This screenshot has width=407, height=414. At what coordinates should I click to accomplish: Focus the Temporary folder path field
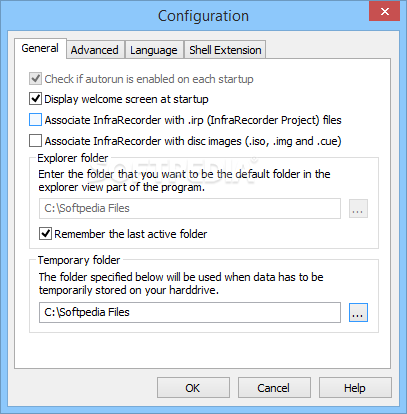coord(190,312)
